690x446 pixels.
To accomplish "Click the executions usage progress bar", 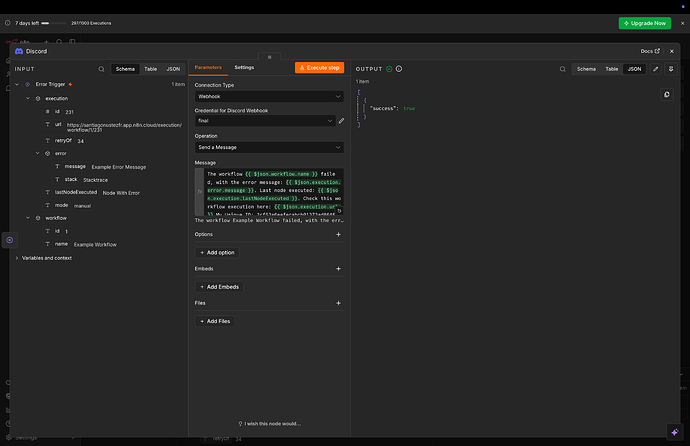I will tap(54, 23).
